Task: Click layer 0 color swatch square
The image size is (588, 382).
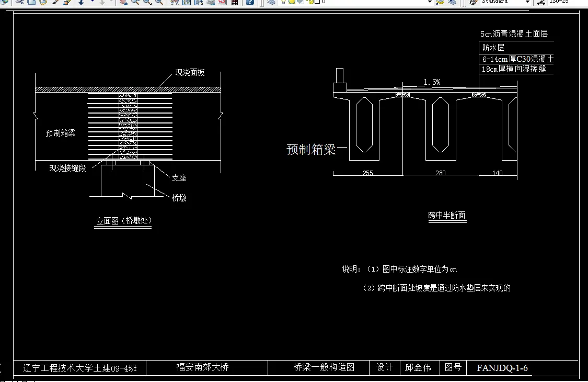Action: pyautogui.click(x=317, y=2)
